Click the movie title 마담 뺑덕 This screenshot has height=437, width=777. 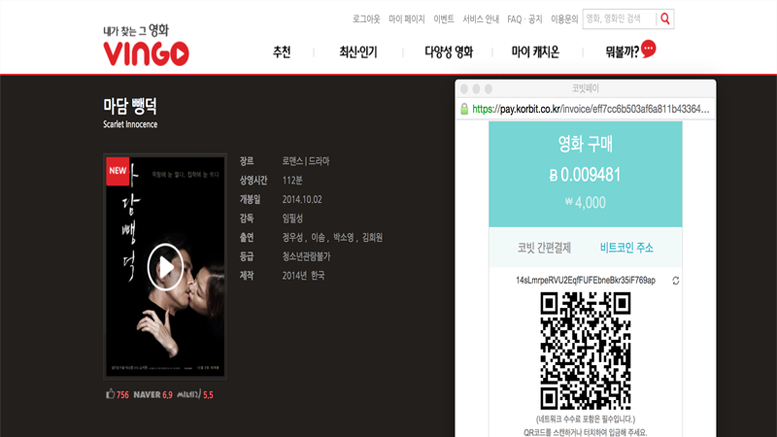tap(130, 106)
